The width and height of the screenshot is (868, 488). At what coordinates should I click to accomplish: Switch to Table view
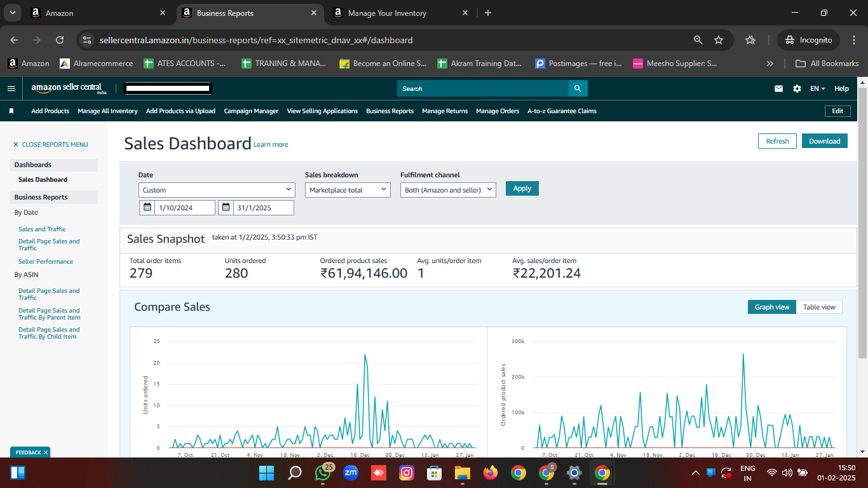(x=819, y=307)
